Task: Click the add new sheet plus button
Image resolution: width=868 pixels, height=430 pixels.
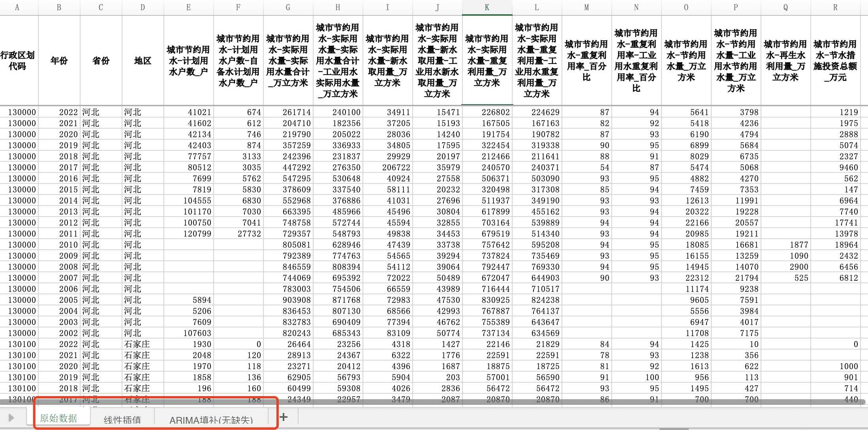Action: coord(284,417)
